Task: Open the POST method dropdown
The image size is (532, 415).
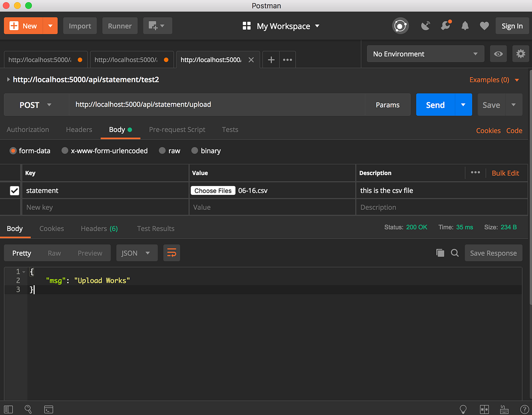Action: pos(36,105)
